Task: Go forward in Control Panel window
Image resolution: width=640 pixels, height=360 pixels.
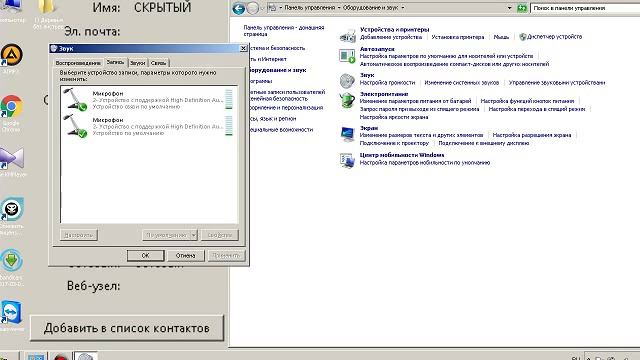Action: 253,8
